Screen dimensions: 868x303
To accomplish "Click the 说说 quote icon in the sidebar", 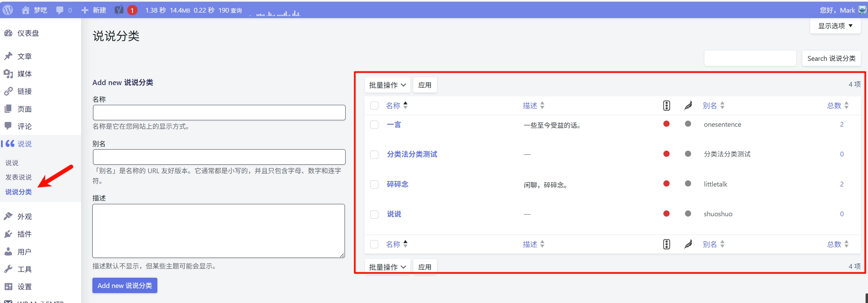I will [10, 143].
